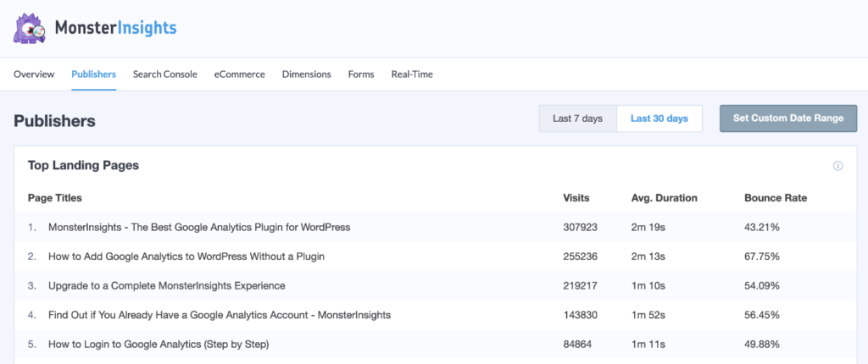Switch to the Search Console tab

164,74
